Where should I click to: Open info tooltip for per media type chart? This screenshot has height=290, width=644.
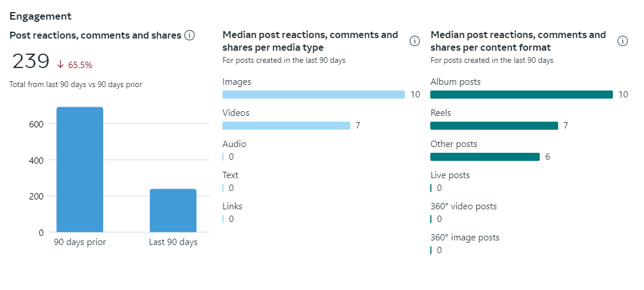414,41
